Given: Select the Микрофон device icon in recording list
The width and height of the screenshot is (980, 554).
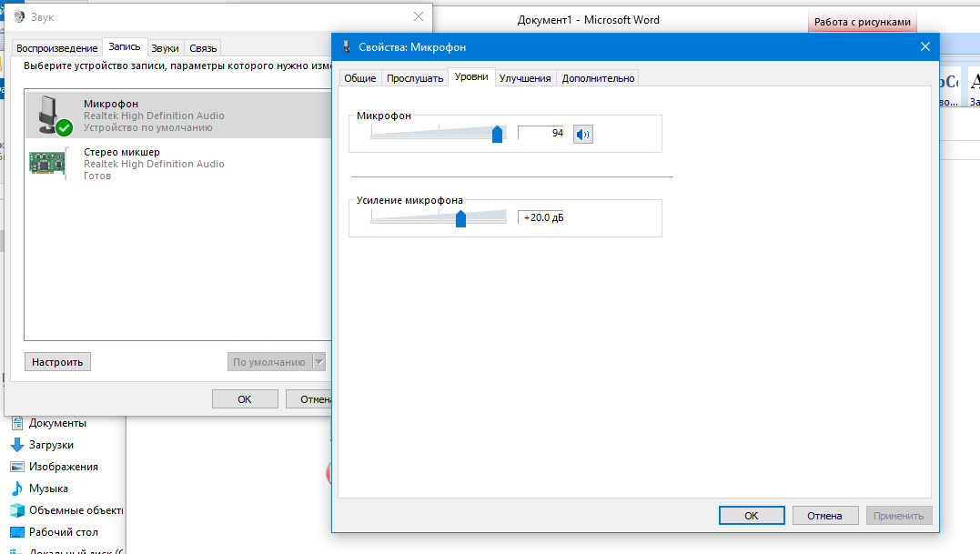Looking at the screenshot, I should click(55, 115).
